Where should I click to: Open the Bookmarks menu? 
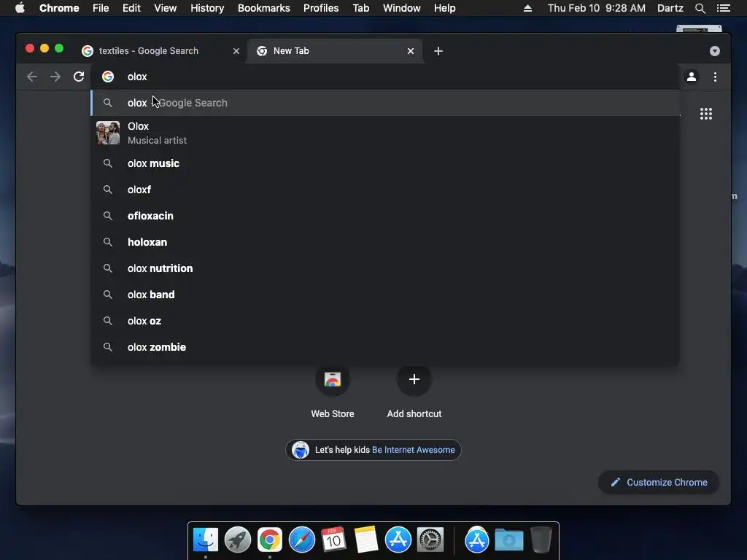pos(264,8)
